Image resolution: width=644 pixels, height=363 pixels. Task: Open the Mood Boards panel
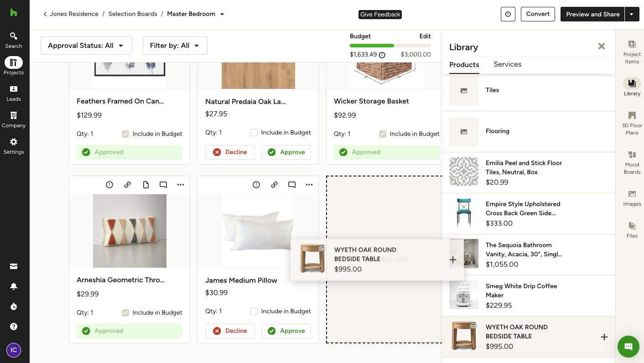(632, 161)
